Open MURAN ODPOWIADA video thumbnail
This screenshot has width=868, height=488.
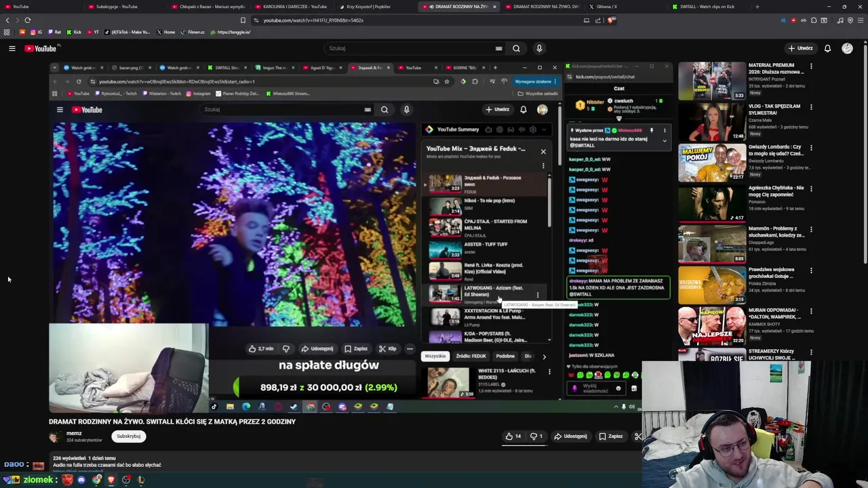pos(712,325)
